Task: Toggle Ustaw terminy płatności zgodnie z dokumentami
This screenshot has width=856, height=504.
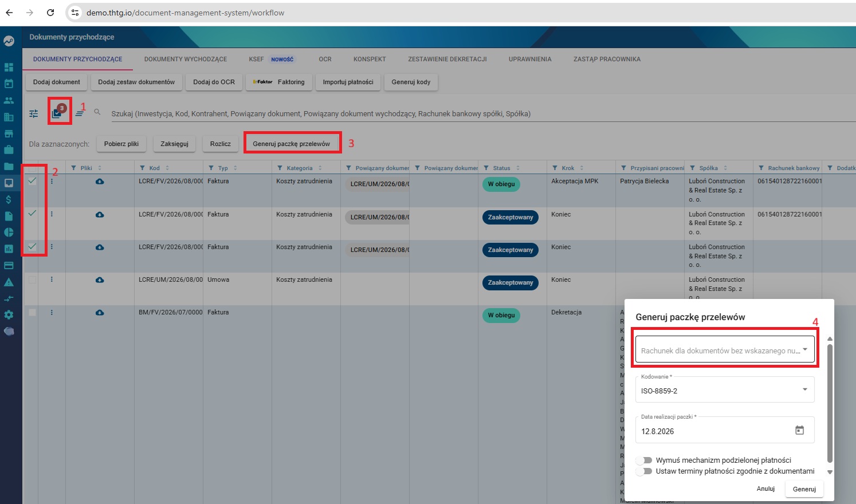Action: [x=645, y=471]
